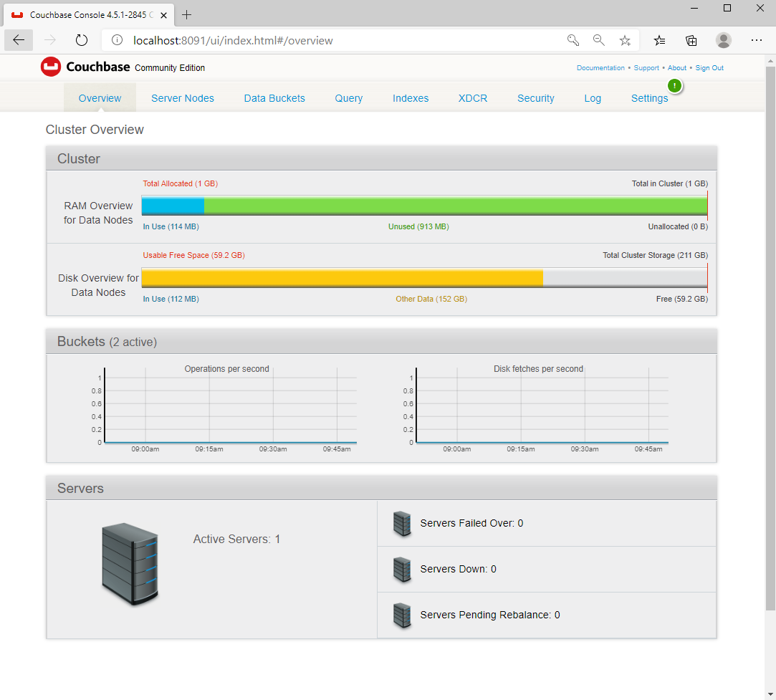Click Servers Down: 0 entry
776x700 pixels.
click(x=459, y=570)
